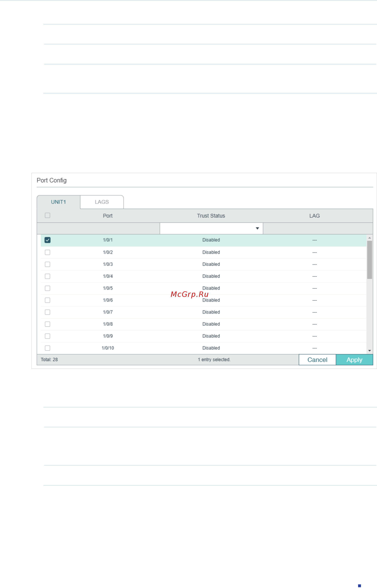Image resolution: width=377 pixels, height=588 pixels.
Task: Select the 1/0/6 port cell
Action: (x=108, y=300)
